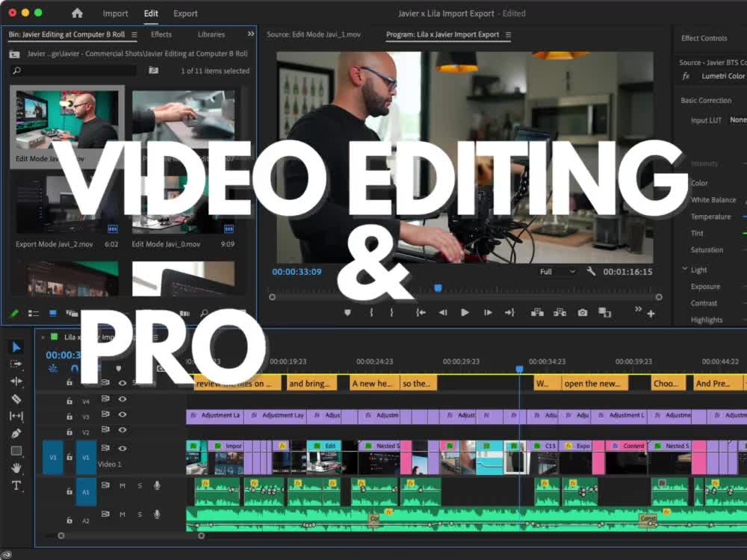Select the Edit Mode Javi_0.mov label
This screenshot has height=560, width=747.
click(x=166, y=244)
